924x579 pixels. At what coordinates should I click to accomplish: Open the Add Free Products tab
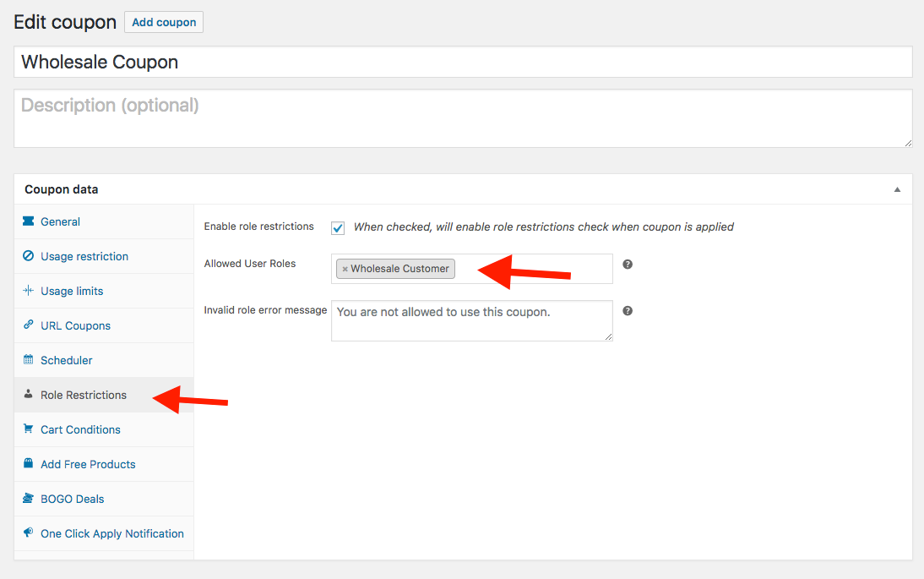[88, 464]
